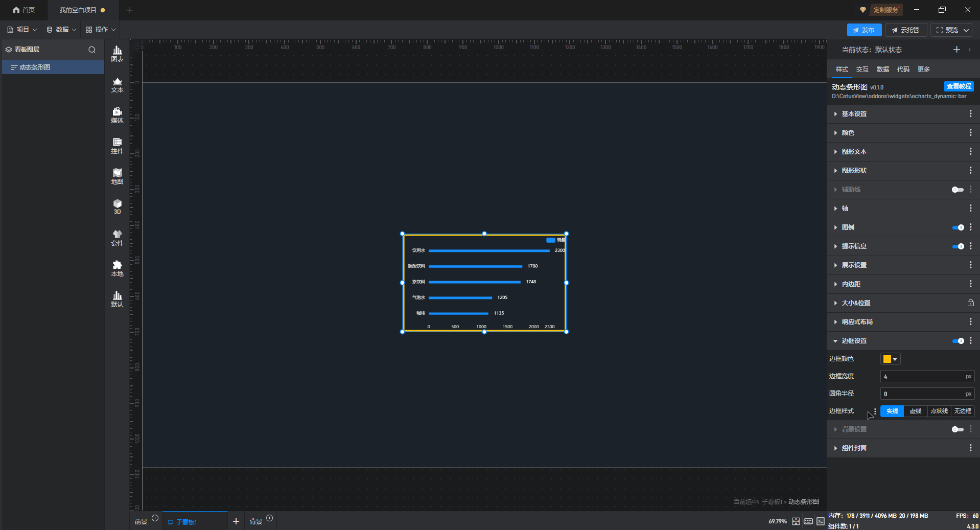Click the lock icon beside 大小&位置
The image size is (980, 530).
(970, 303)
